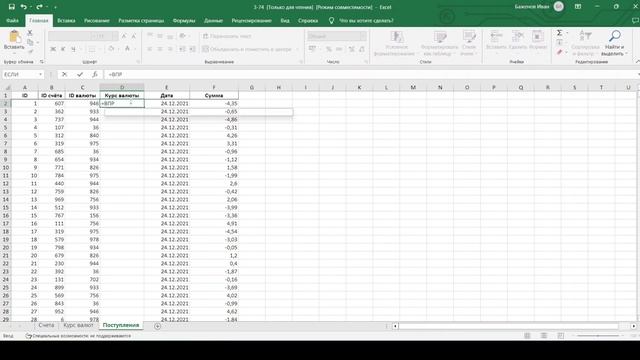640x360 pixels.
Task: Open clipboard group dialog launcher
Action: pyautogui.click(x=42, y=62)
